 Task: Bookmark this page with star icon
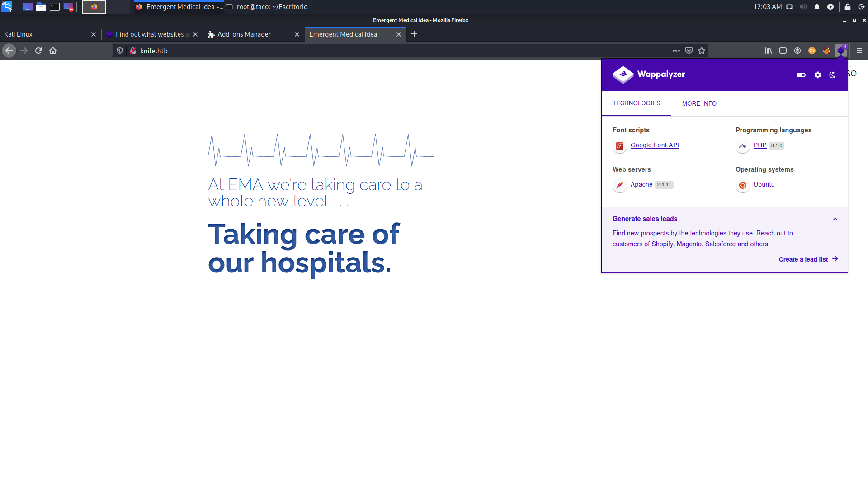[x=701, y=51]
